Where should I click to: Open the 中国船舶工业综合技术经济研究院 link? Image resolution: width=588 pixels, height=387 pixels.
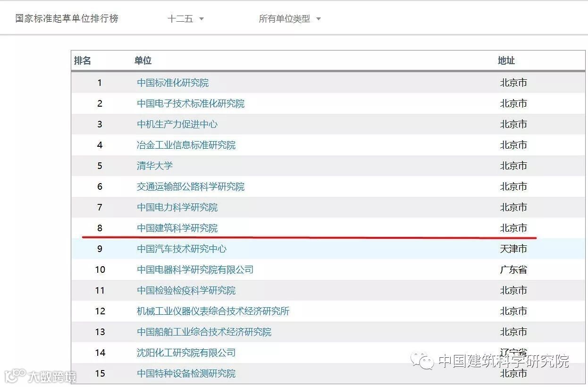pyautogui.click(x=204, y=332)
